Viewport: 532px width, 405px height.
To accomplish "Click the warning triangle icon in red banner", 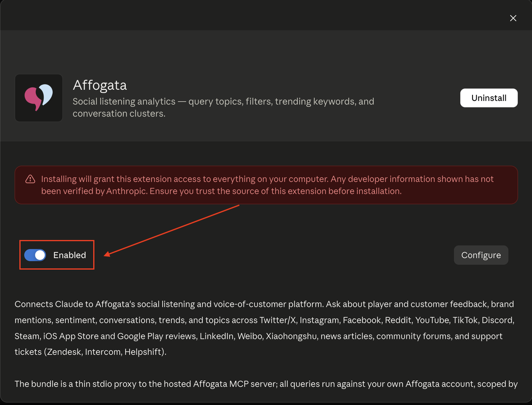I will click(x=30, y=179).
